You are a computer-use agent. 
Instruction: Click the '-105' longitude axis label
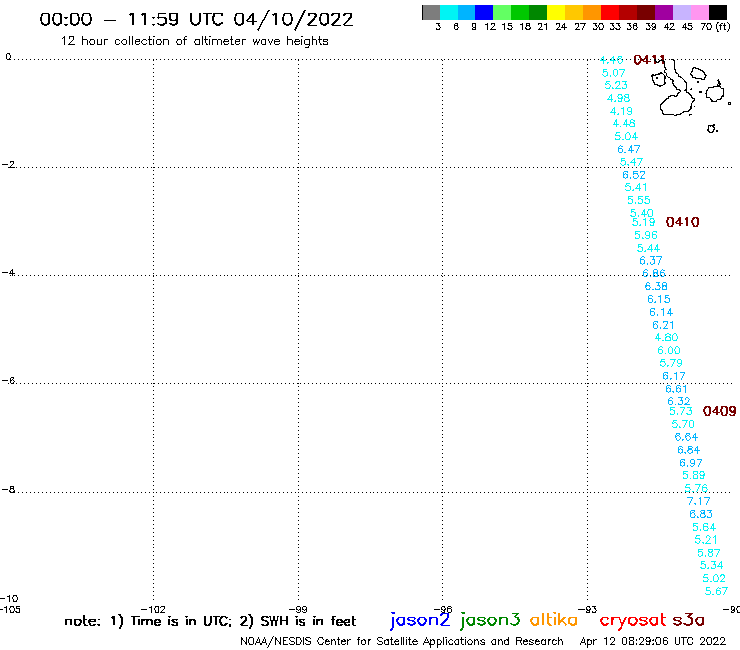click(10, 609)
